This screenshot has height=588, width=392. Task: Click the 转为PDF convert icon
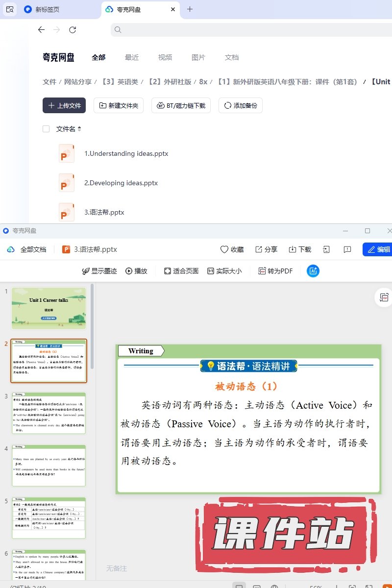click(262, 271)
